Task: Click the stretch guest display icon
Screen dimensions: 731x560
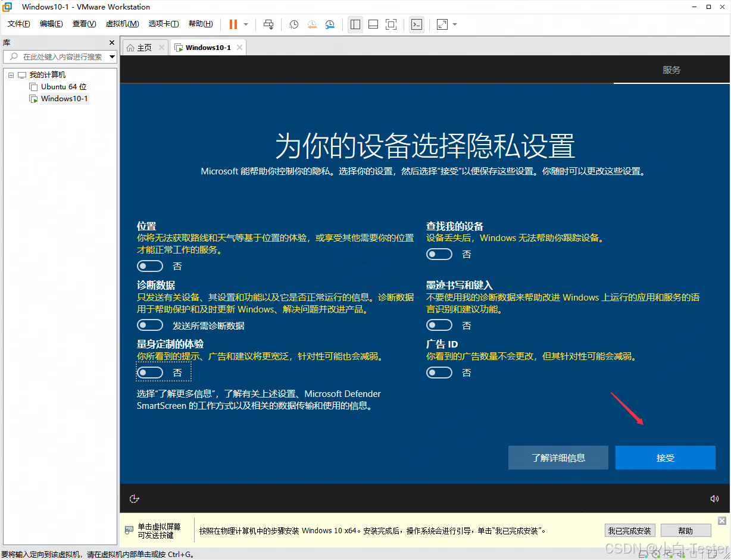Action: coord(442,24)
